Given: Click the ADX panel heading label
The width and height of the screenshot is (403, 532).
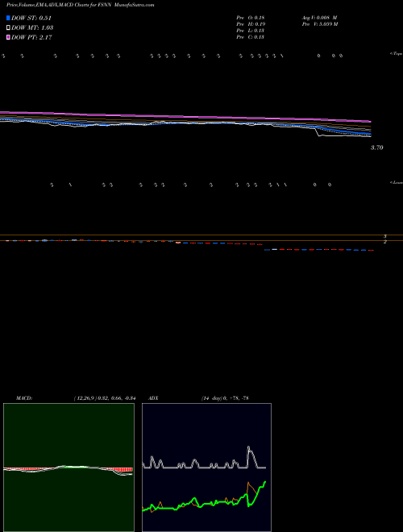Looking at the screenshot, I should 153,398.
